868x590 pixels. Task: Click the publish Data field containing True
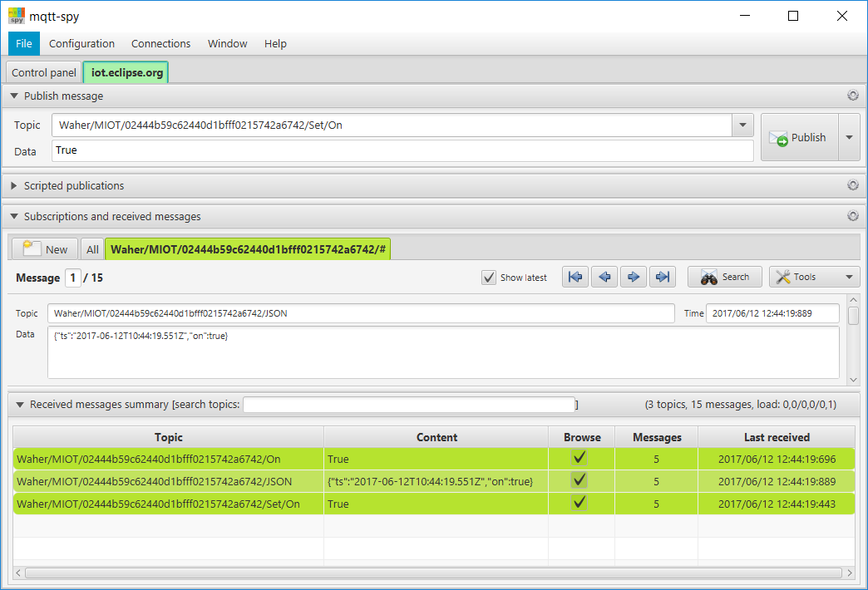click(402, 150)
